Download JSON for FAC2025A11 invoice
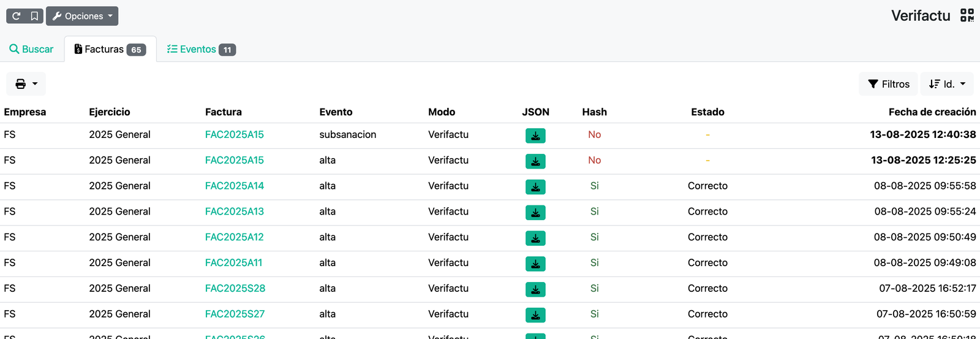Screen dimensions: 980x339 click(535, 264)
